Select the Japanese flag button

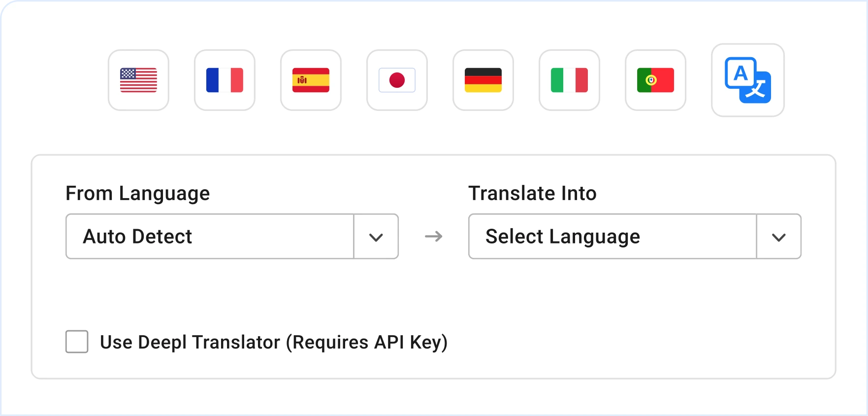tap(397, 80)
